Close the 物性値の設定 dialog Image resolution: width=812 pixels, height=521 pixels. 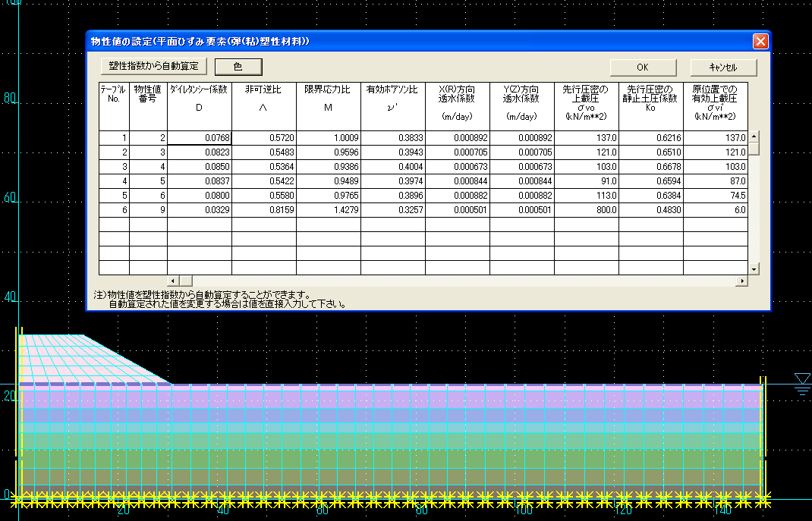click(760, 41)
